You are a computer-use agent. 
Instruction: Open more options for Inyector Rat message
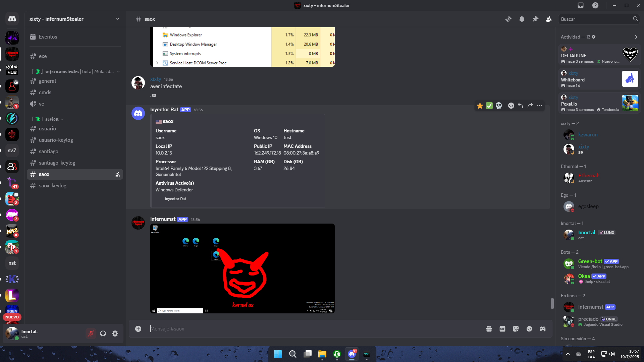pos(539,106)
